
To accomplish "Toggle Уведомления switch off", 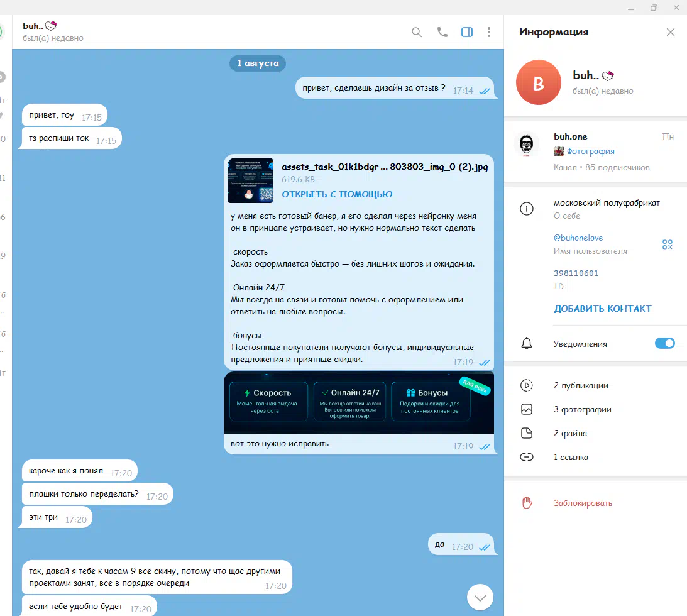I will tap(664, 343).
